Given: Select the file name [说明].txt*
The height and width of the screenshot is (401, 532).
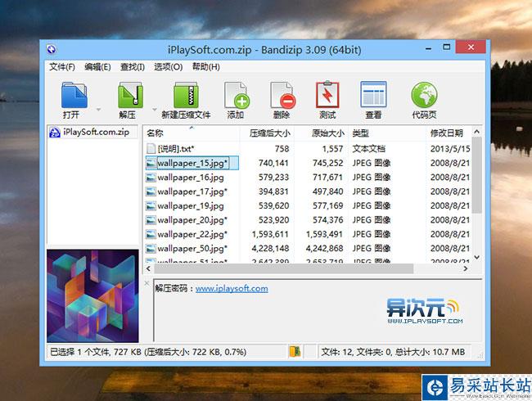Looking at the screenshot, I should [176, 149].
